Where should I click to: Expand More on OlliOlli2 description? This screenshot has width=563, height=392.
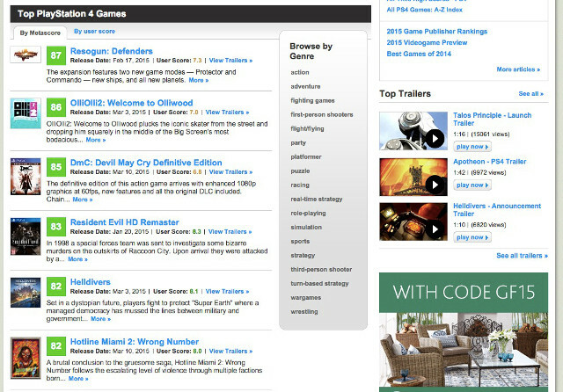[x=96, y=140]
